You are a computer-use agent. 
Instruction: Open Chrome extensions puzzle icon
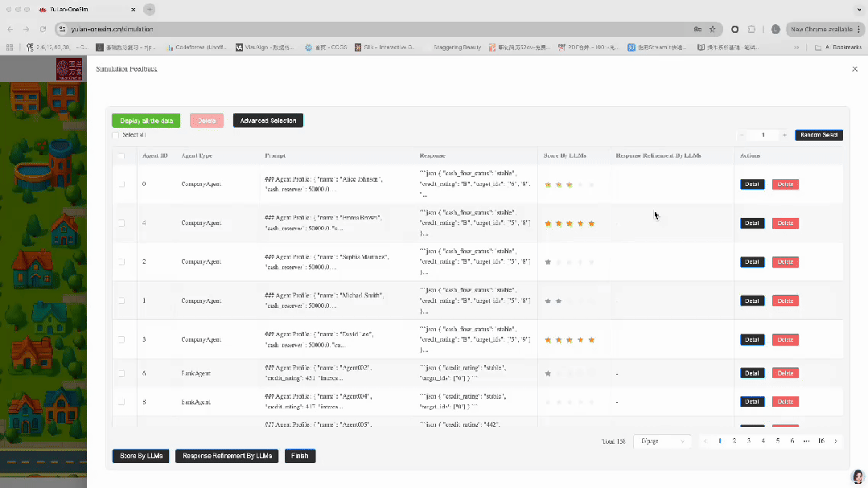pos(751,29)
